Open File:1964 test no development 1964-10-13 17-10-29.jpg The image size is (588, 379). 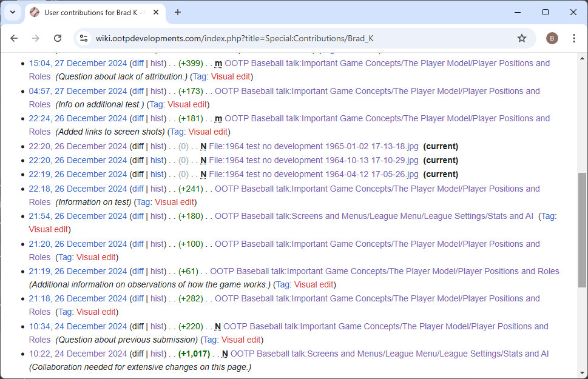point(314,161)
